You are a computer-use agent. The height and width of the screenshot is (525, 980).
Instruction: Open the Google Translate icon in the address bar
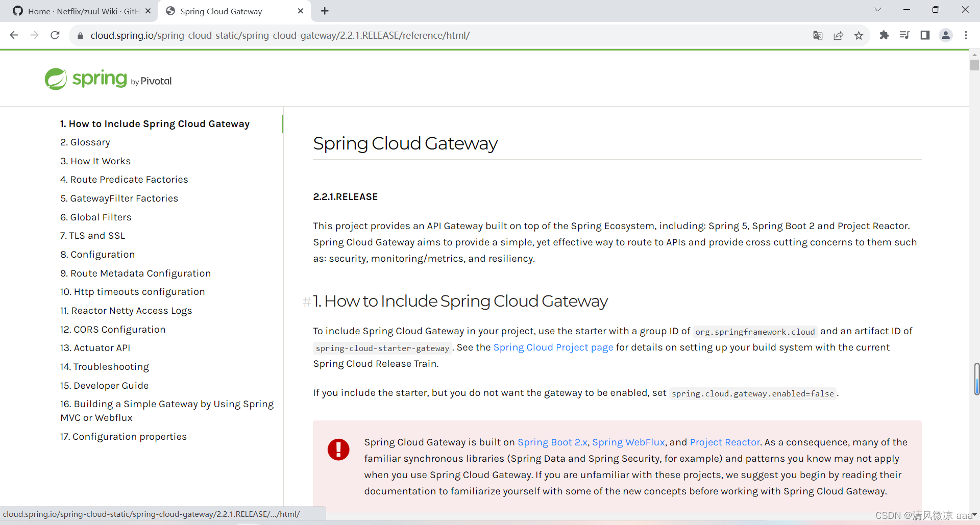click(x=818, y=35)
